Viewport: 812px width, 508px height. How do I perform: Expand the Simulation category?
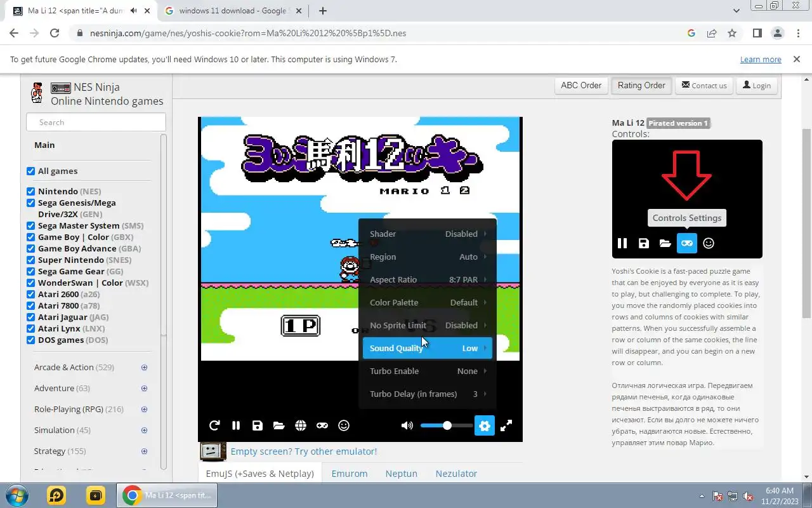click(x=144, y=430)
